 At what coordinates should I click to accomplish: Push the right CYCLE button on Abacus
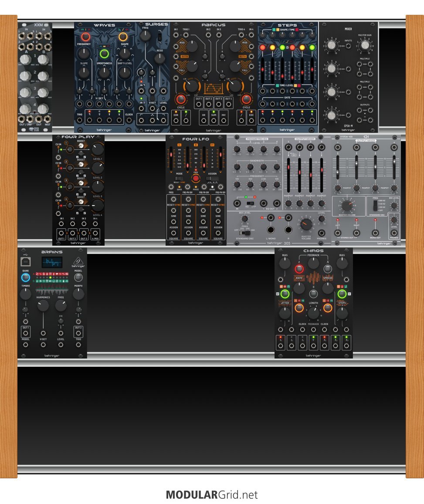[x=246, y=99]
